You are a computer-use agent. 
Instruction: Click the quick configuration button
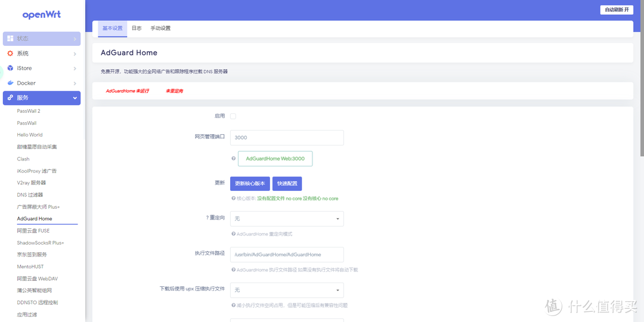click(x=287, y=184)
